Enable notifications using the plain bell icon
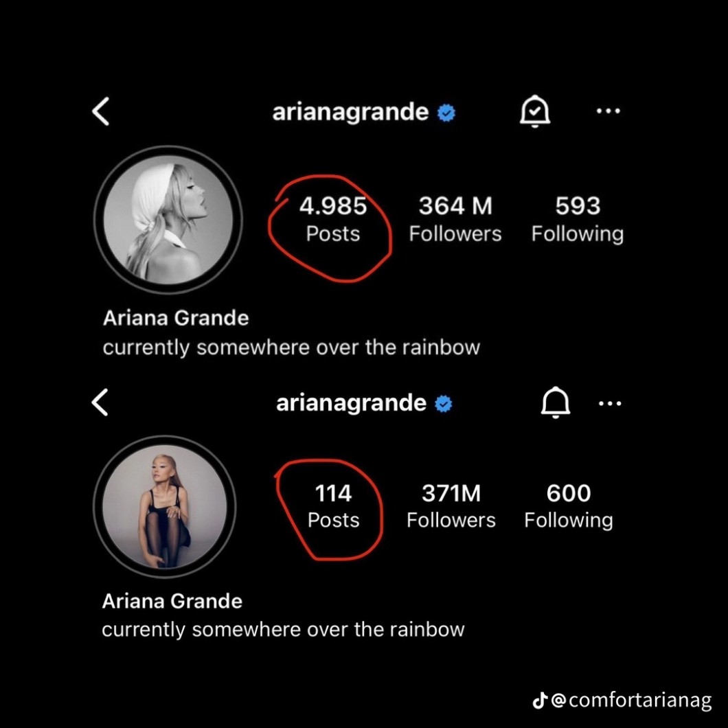Screen dimensions: 728x728 [x=556, y=402]
